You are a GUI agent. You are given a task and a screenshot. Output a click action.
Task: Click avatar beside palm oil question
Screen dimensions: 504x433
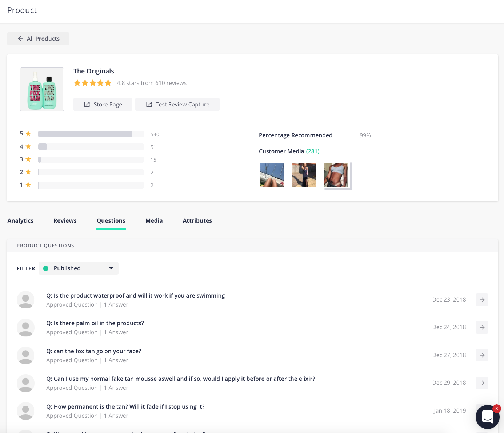pos(25,327)
